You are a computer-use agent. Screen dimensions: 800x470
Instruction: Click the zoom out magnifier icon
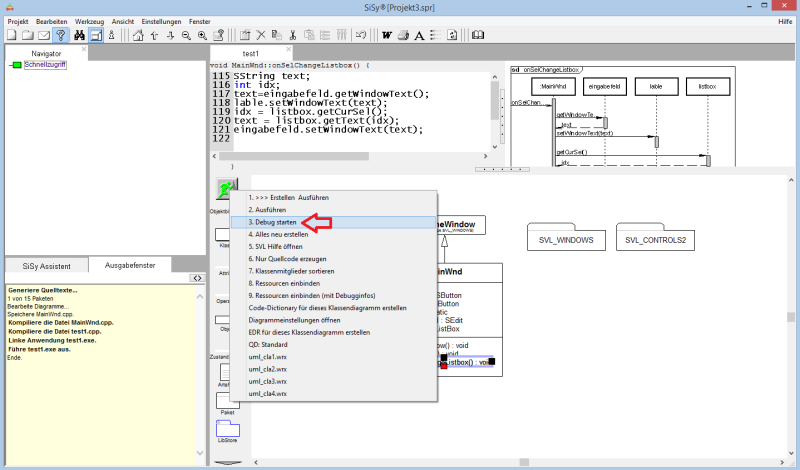click(187, 36)
